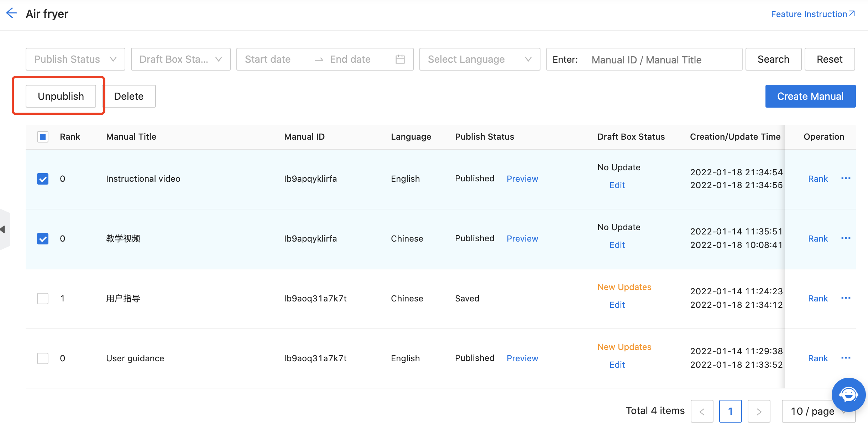Screen dimensions: 868x429
Task: Click the Instructional video title cell
Action: coord(143,179)
